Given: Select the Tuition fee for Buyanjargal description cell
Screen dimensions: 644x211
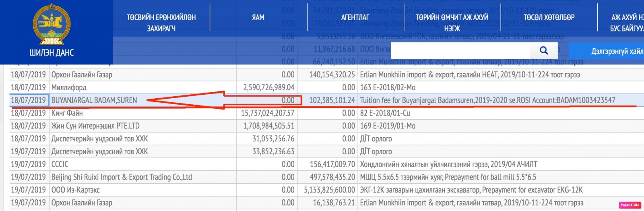Looking at the screenshot, I should pyautogui.click(x=487, y=100).
